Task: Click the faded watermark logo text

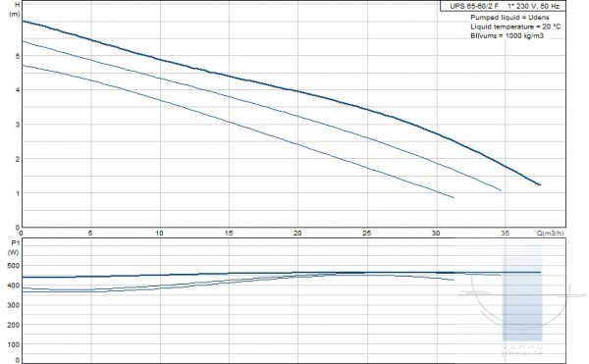Action: (x=522, y=350)
